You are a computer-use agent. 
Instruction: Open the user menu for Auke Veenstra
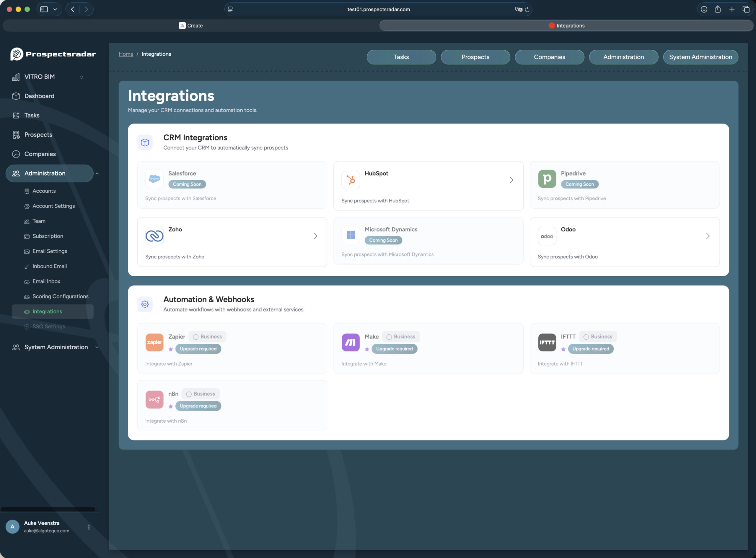tap(89, 526)
